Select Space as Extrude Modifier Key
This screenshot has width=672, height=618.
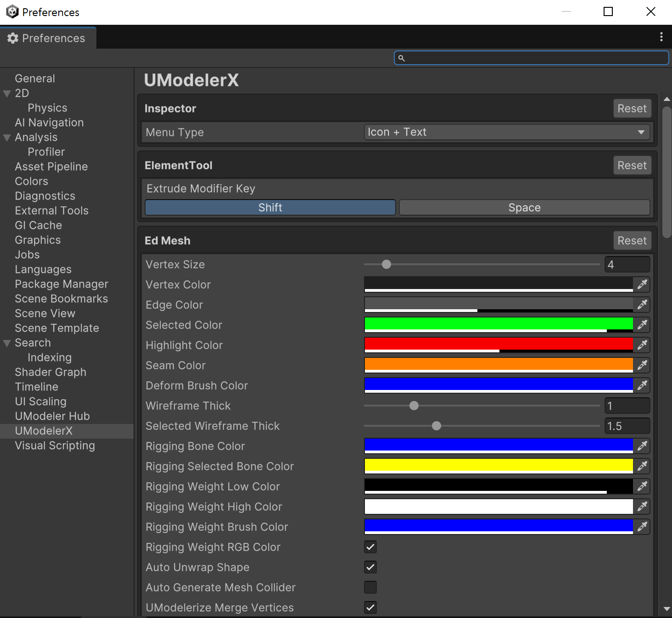point(525,207)
